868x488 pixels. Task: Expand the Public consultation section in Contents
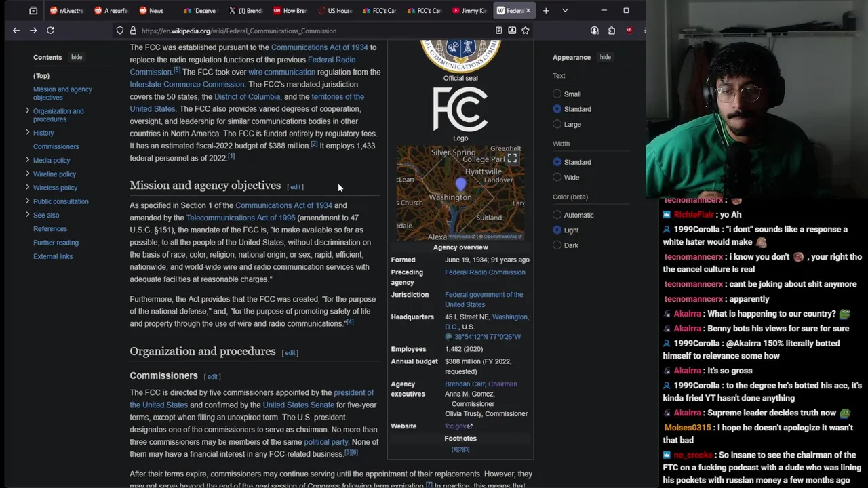[x=27, y=201]
